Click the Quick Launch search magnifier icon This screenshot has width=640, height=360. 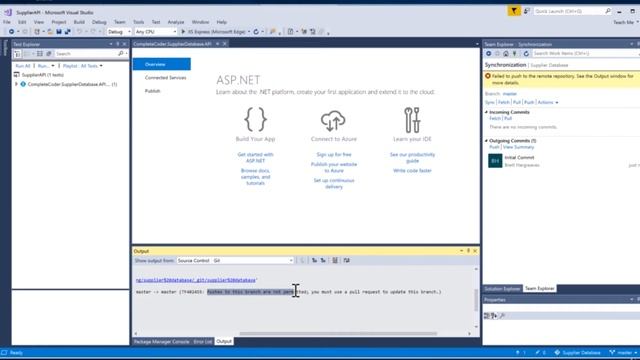[608, 11]
